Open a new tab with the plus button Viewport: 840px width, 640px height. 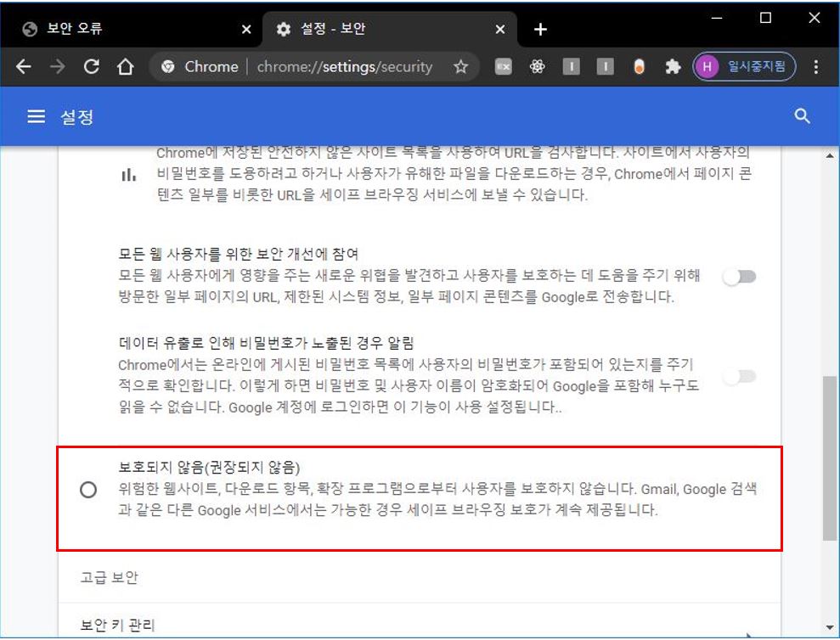tap(540, 30)
